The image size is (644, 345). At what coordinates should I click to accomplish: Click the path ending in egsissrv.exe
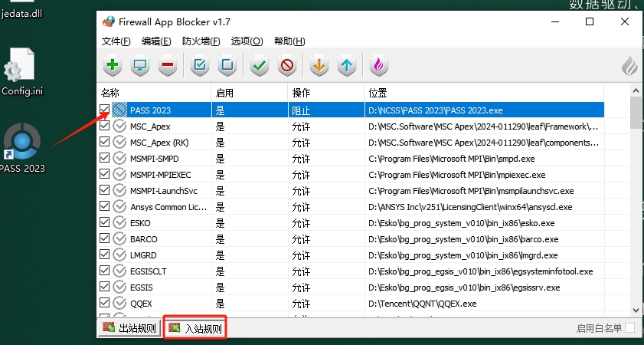click(x=464, y=287)
